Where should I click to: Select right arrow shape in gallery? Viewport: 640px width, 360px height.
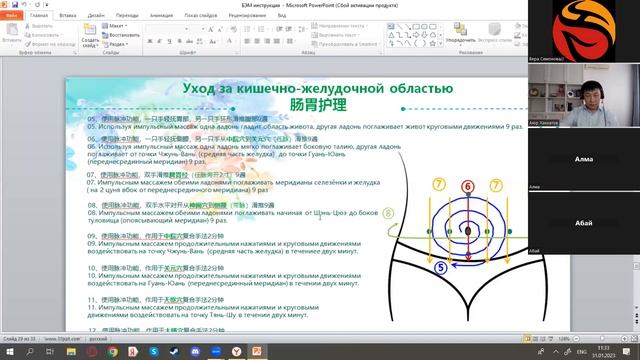tap(416, 35)
